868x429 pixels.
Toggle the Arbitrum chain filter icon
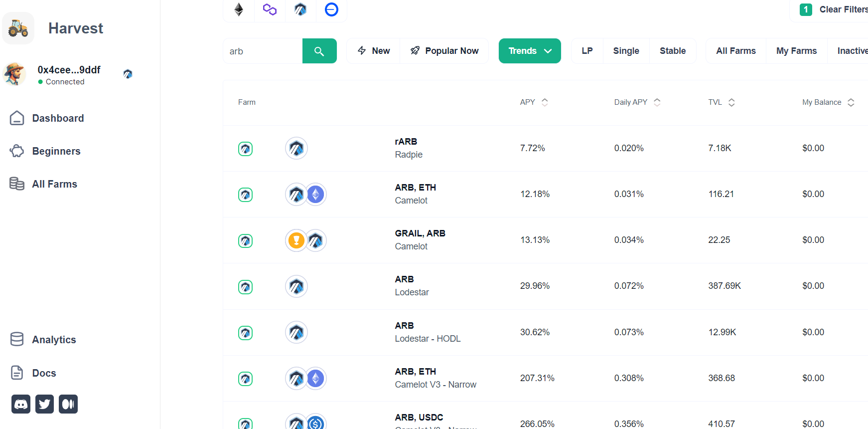pyautogui.click(x=300, y=9)
